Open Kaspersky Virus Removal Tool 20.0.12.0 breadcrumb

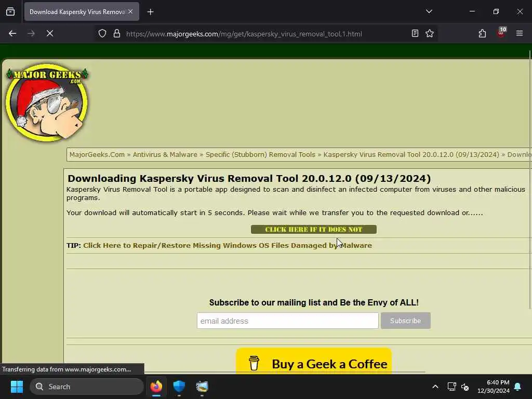[x=411, y=155]
